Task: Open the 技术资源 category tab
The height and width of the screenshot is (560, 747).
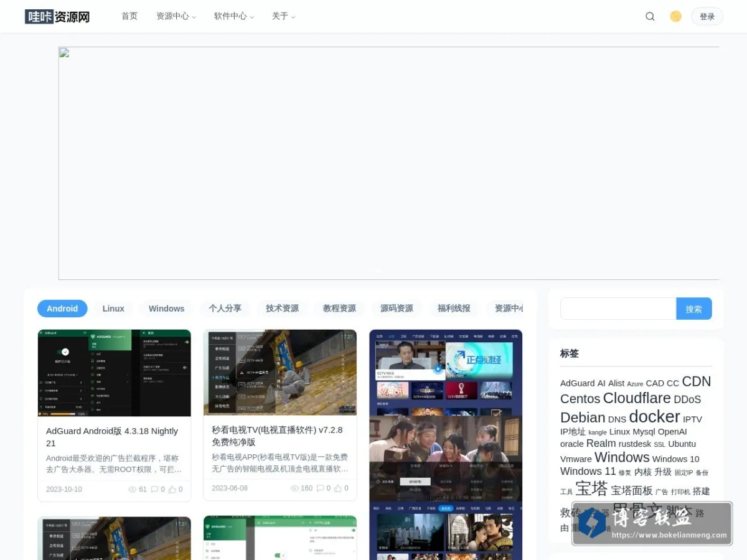Action: [x=282, y=309]
